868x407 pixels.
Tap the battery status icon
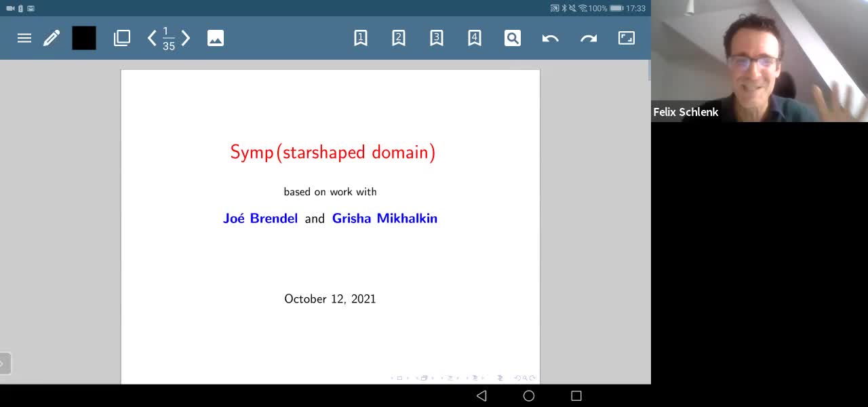(616, 8)
